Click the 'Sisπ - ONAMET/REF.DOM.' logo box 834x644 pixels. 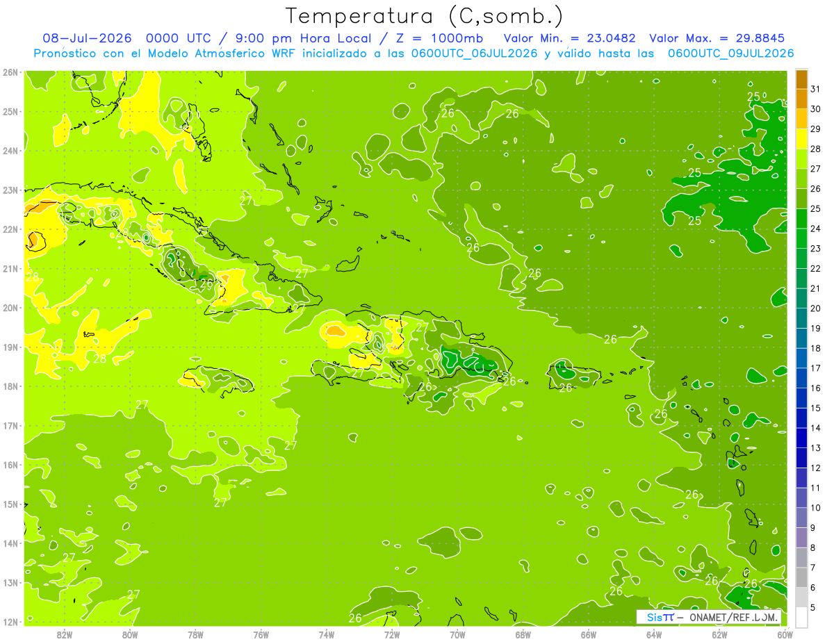point(709,617)
